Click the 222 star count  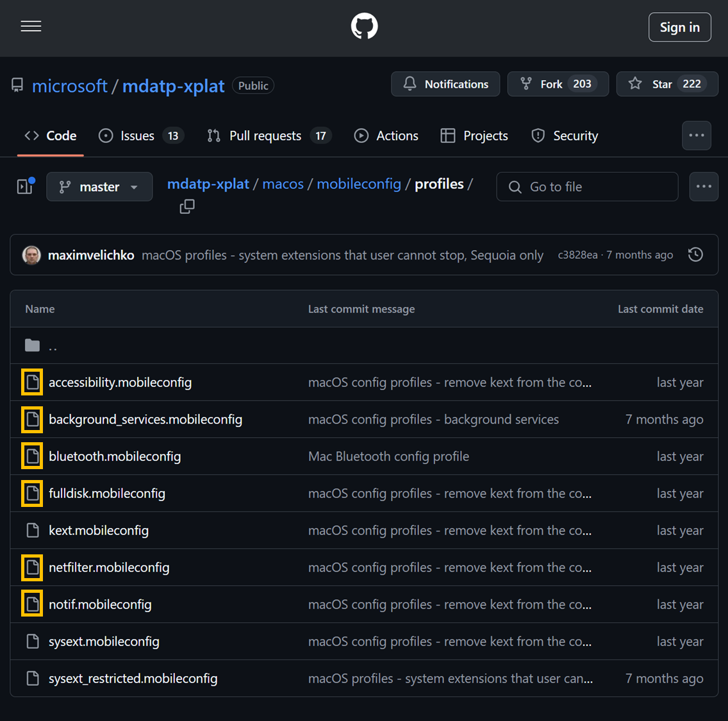coord(691,84)
